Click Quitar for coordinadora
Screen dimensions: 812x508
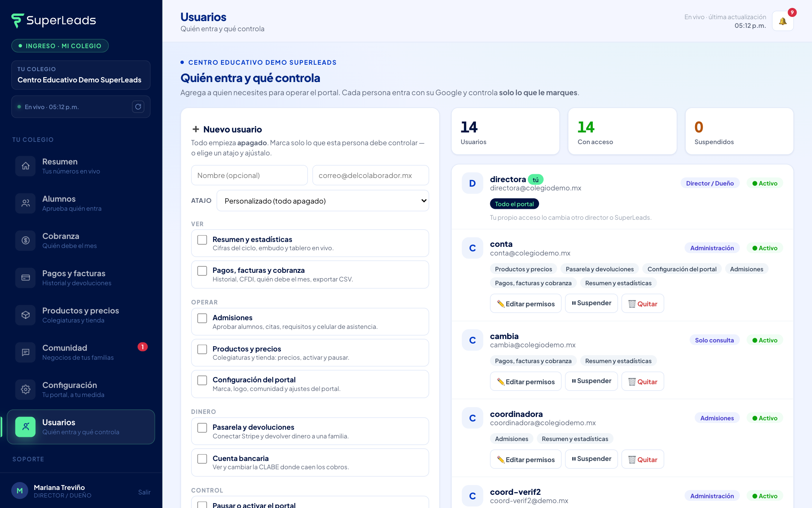coord(643,459)
